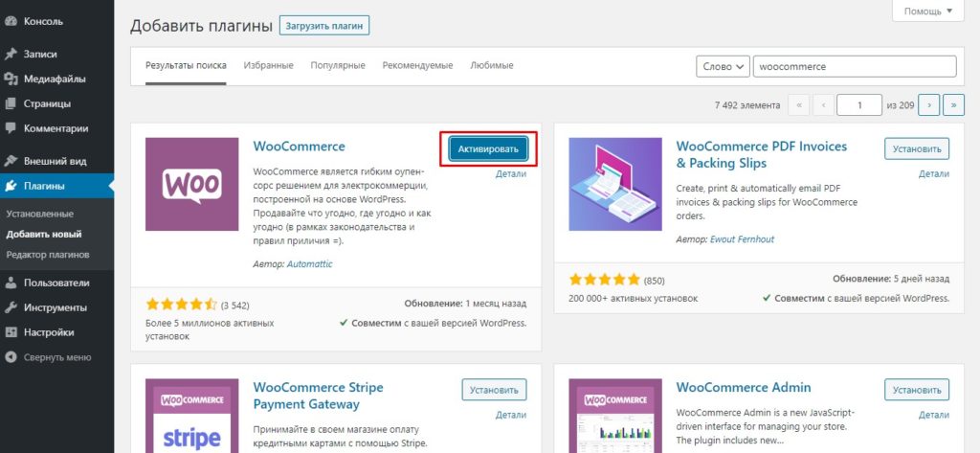
Task: Open WooCommerce plugin title link
Action: click(x=299, y=147)
